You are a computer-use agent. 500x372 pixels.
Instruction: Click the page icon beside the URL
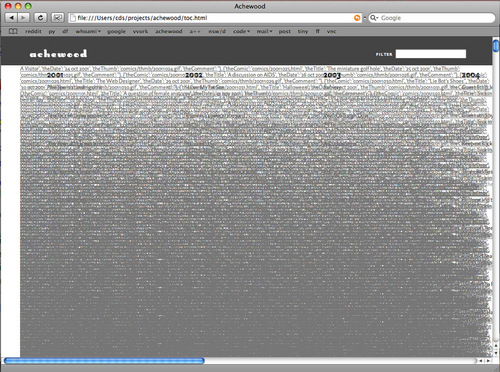pos(73,18)
